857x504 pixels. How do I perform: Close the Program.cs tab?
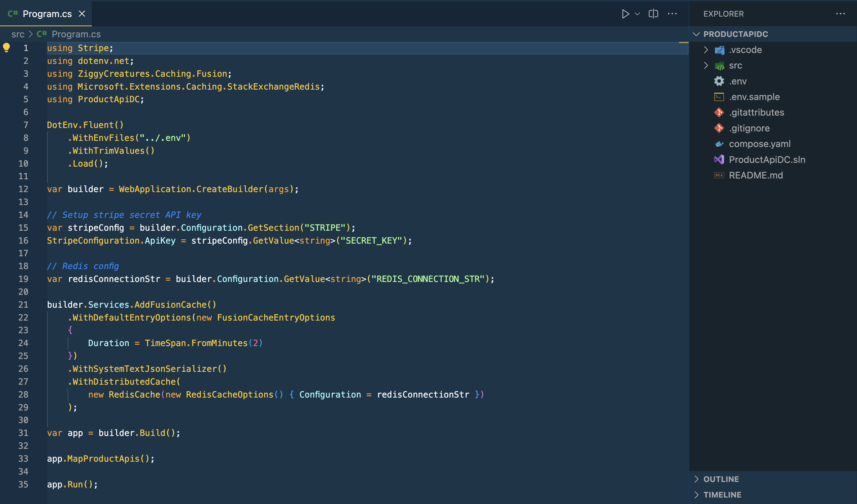tap(82, 14)
